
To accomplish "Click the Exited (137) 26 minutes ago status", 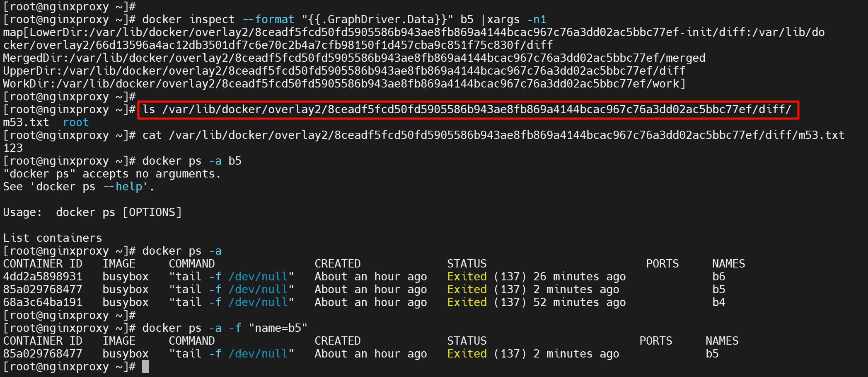I will [536, 277].
